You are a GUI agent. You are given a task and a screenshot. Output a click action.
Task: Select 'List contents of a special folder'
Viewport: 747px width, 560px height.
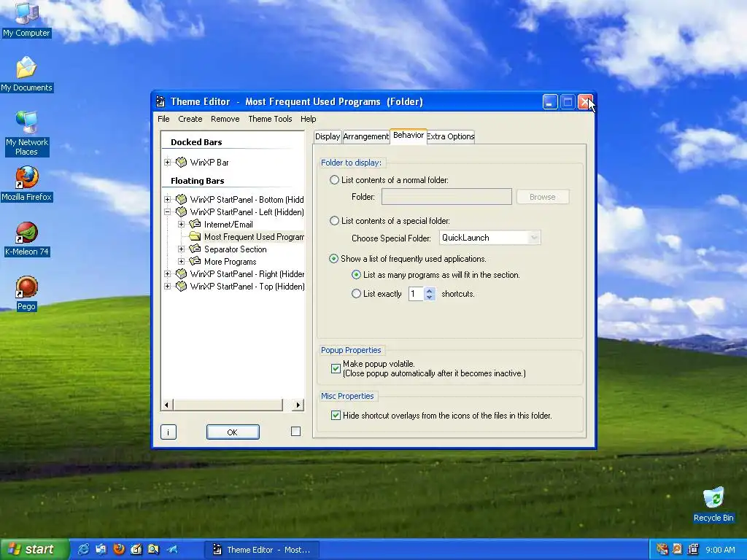coord(334,221)
